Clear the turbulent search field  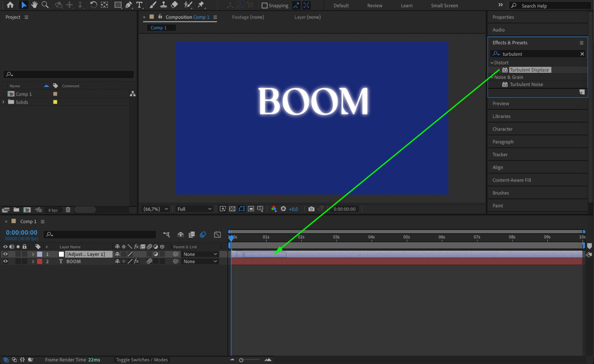(x=582, y=54)
